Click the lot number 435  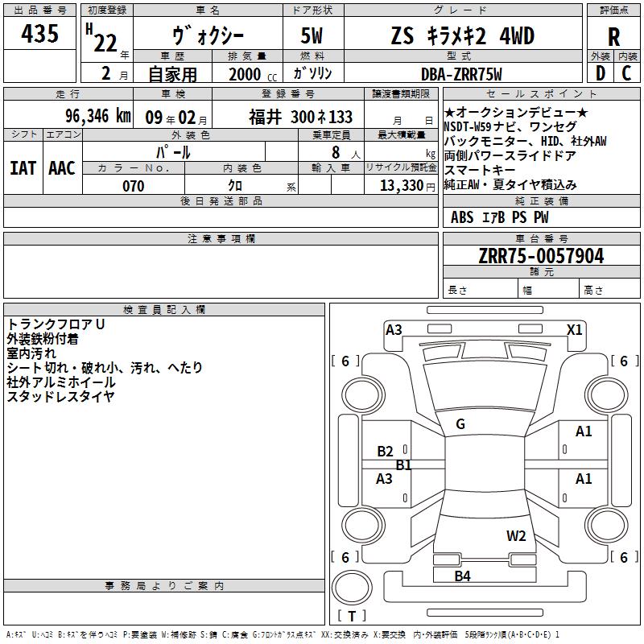point(40,35)
